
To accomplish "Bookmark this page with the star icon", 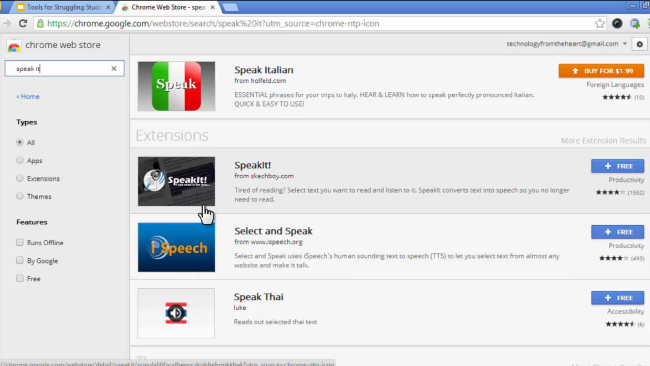I will (599, 24).
